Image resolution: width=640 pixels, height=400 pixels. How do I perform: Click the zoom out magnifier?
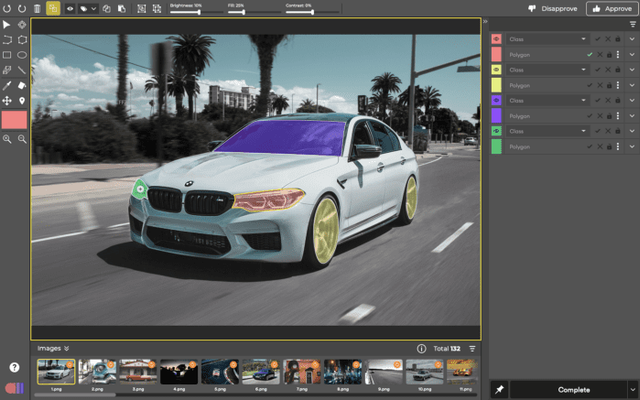point(22,139)
